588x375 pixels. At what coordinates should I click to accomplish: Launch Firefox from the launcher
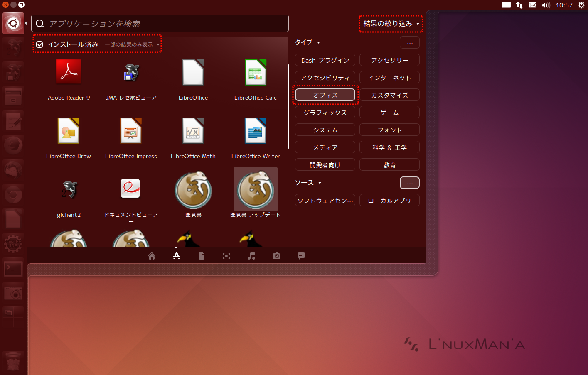pos(13,146)
